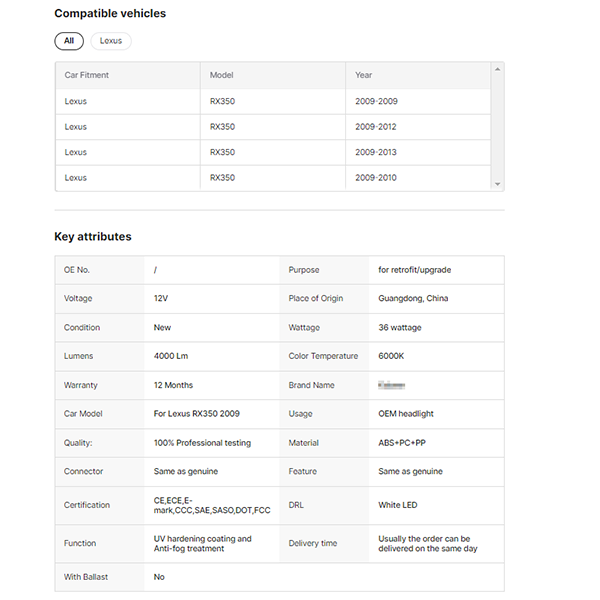The height and width of the screenshot is (600, 600).
Task: Click the scroll down arrow in vehicles table
Action: tap(497, 184)
